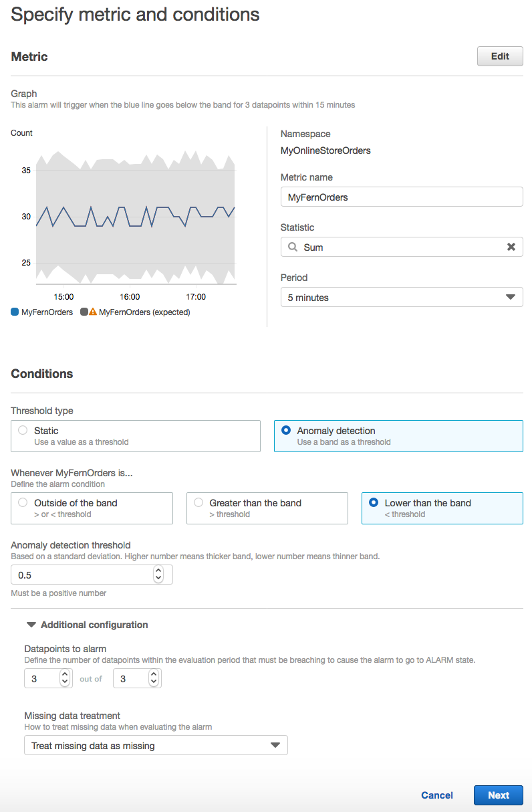The width and height of the screenshot is (532, 812).
Task: Choose Greater than the band condition
Action: coord(267,508)
